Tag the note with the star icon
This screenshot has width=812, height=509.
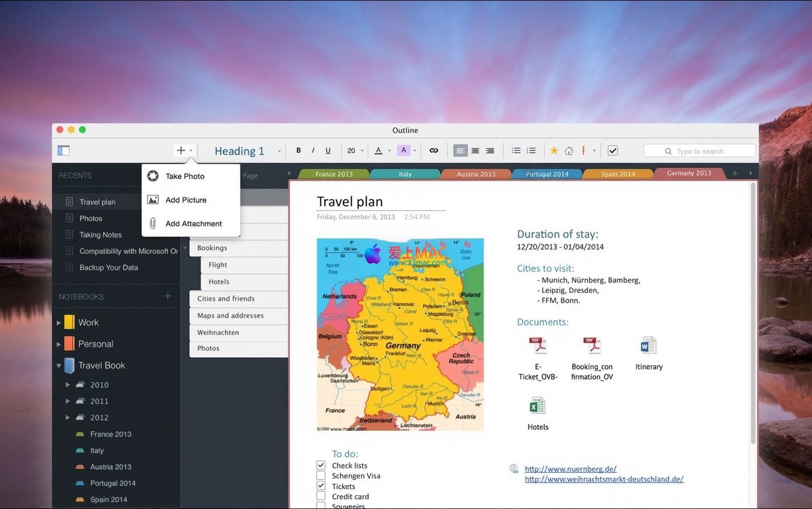point(554,151)
